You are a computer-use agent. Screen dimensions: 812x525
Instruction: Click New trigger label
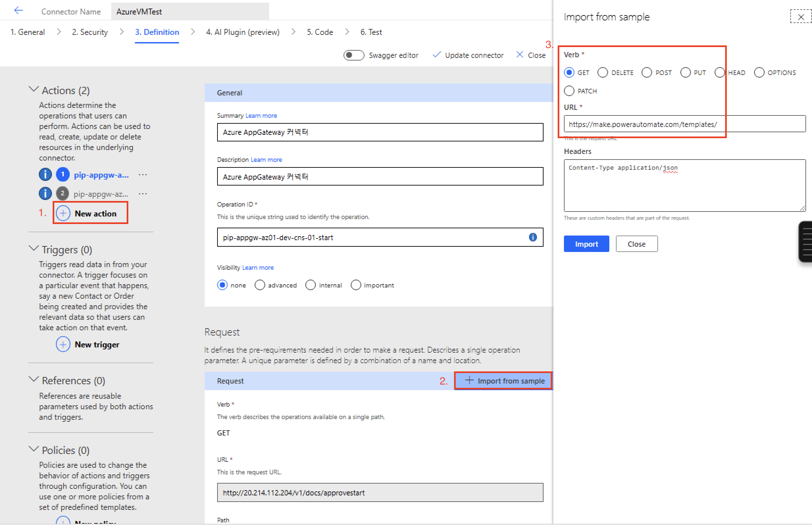(x=97, y=345)
